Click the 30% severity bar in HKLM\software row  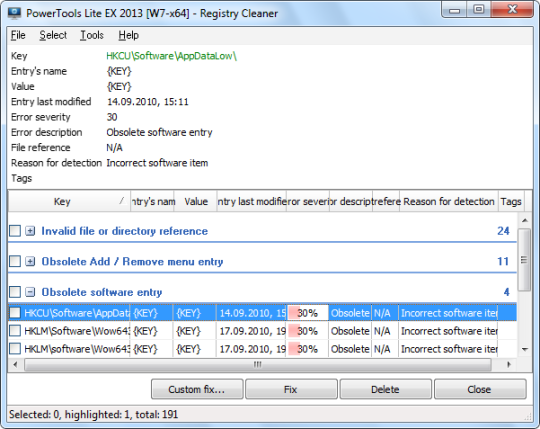tap(308, 349)
